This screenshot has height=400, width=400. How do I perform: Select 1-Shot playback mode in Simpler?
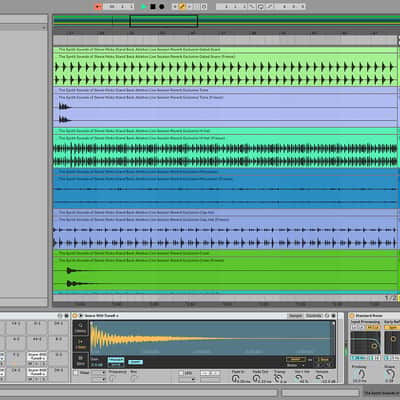[x=80, y=344]
